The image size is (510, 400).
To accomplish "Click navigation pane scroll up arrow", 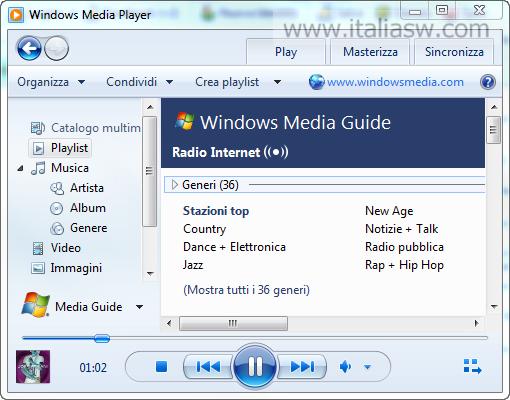I will tap(150, 107).
